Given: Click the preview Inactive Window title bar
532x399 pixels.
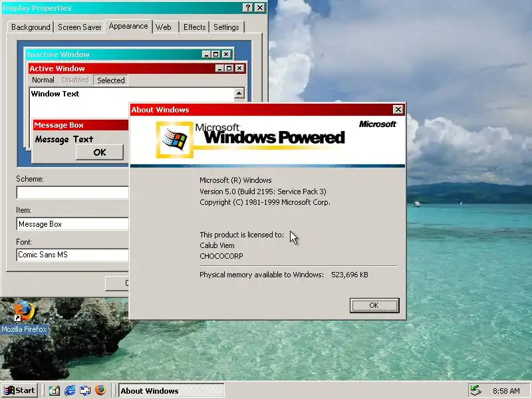Looking at the screenshot, I should (129, 55).
